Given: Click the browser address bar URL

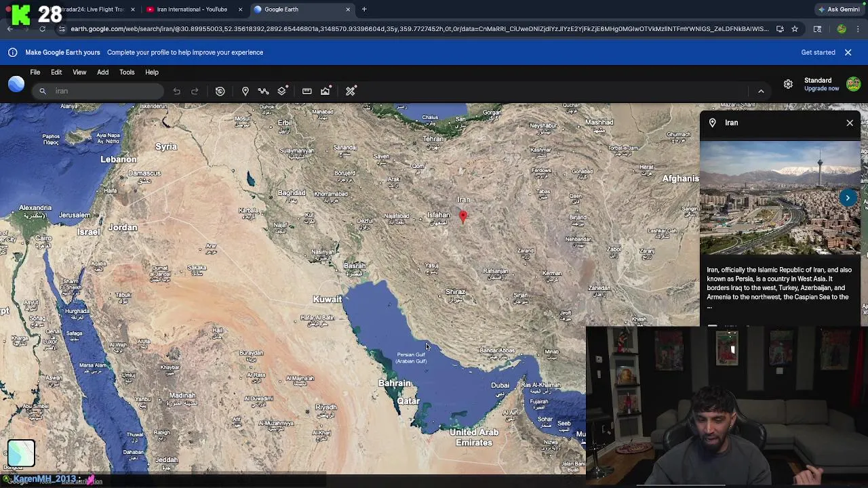Looking at the screenshot, I should 419,29.
